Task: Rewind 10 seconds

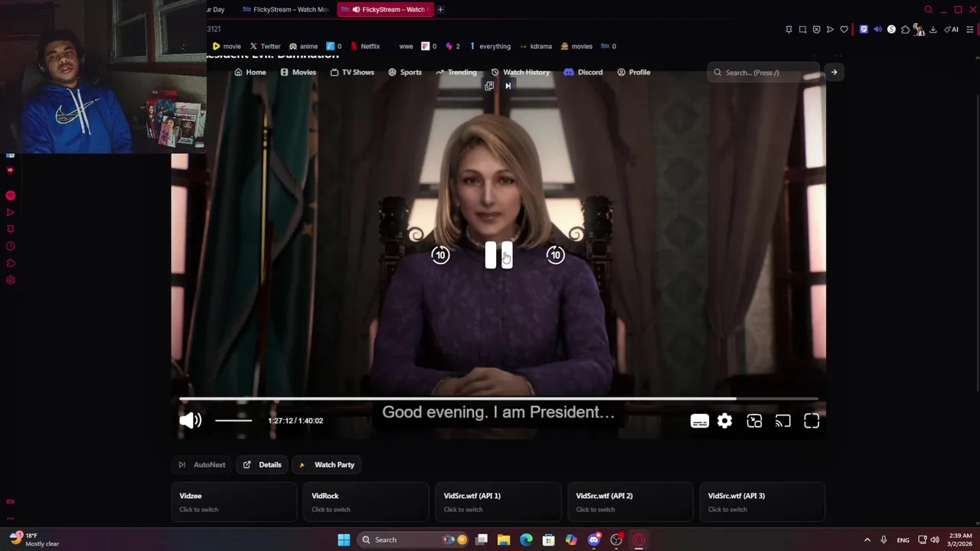Action: click(440, 255)
